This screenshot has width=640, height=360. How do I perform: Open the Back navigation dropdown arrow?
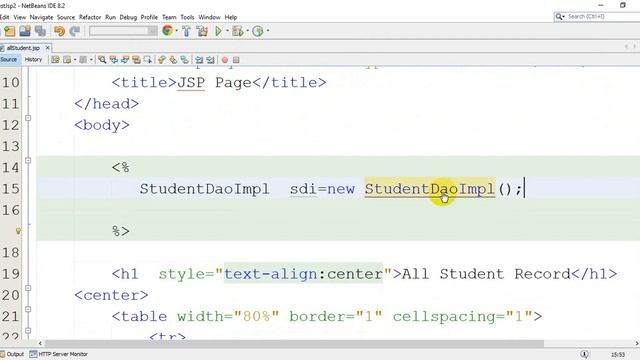click(75, 60)
